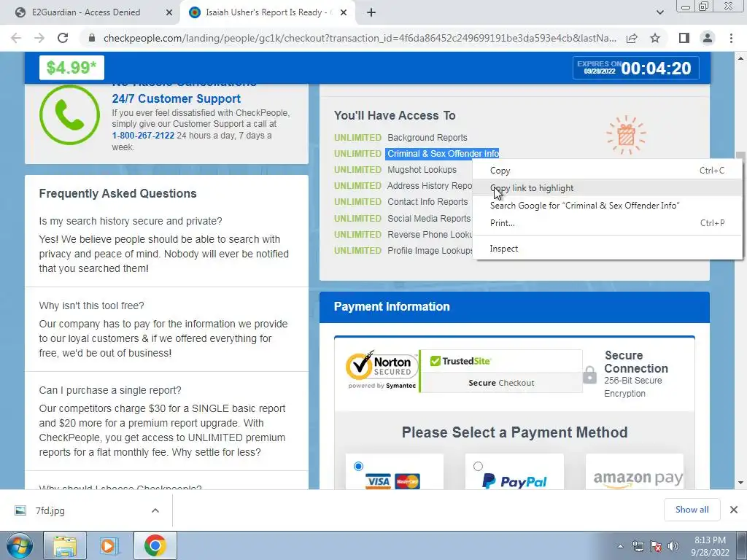The width and height of the screenshot is (747, 560).
Task: Click the Norton Secured badge
Action: point(382,370)
